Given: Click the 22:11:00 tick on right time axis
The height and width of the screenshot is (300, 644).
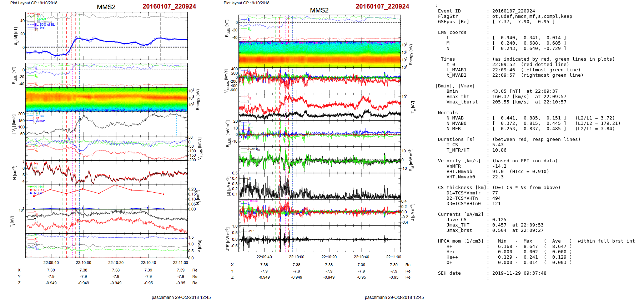Looking at the screenshot, I should tap(393, 257).
